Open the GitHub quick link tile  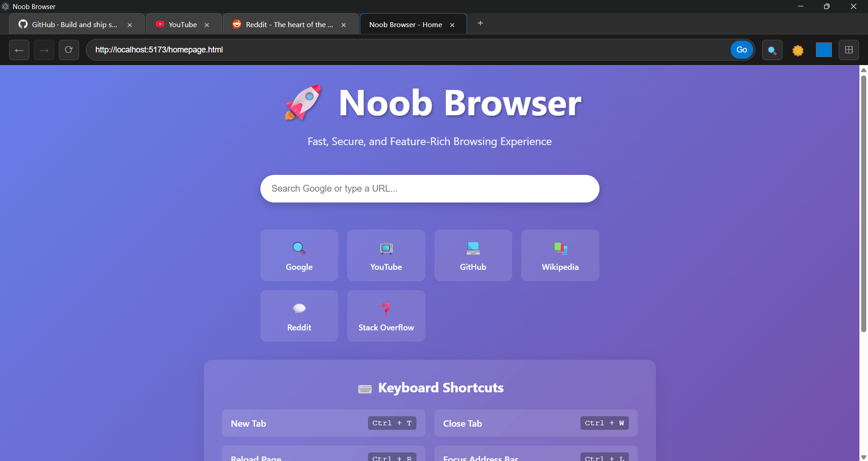pyautogui.click(x=473, y=255)
